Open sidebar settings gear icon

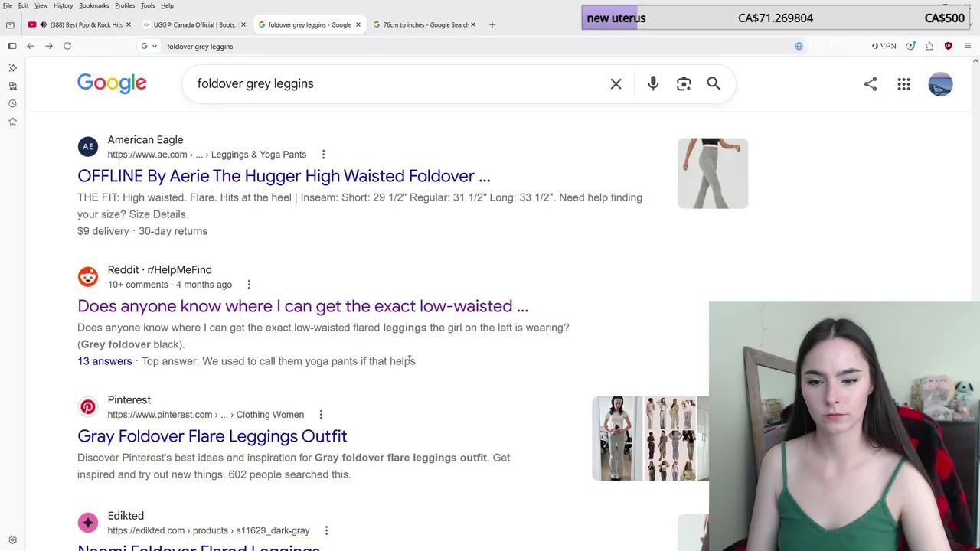point(12,540)
